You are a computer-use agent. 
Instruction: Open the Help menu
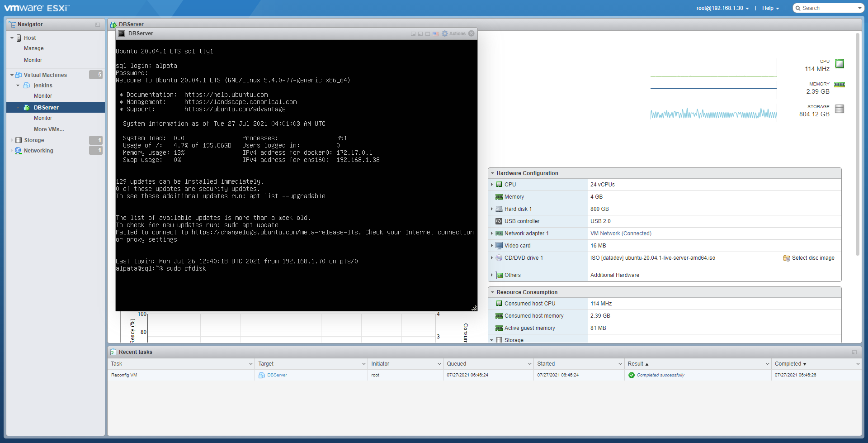tap(770, 8)
